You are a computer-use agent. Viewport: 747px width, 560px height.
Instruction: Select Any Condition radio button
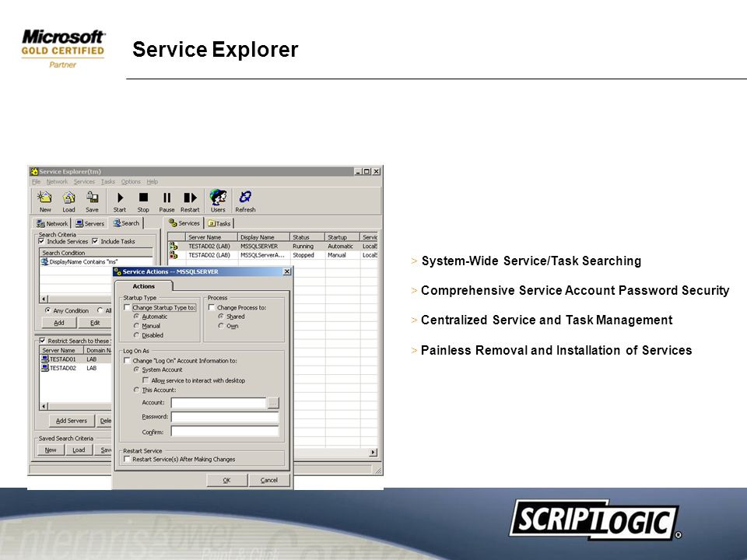(x=47, y=310)
